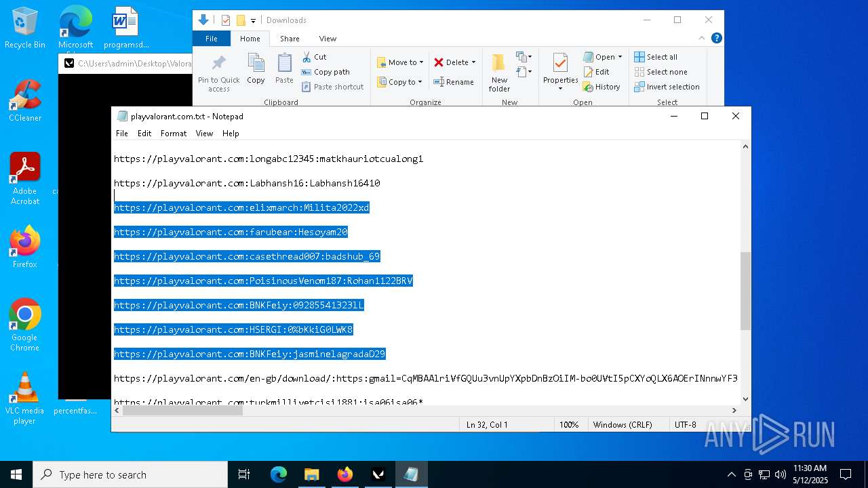
Task: Open Explorer File tab
Action: [212, 39]
